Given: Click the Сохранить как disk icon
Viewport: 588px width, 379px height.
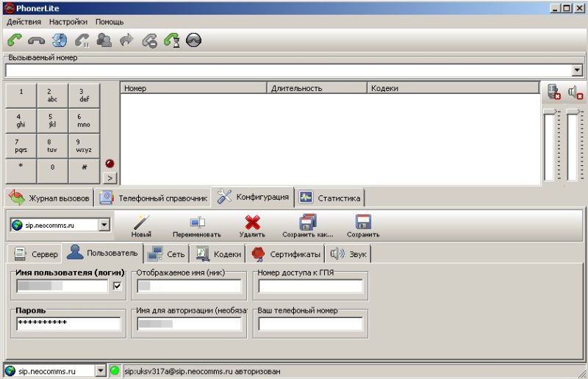Looking at the screenshot, I should click(307, 223).
